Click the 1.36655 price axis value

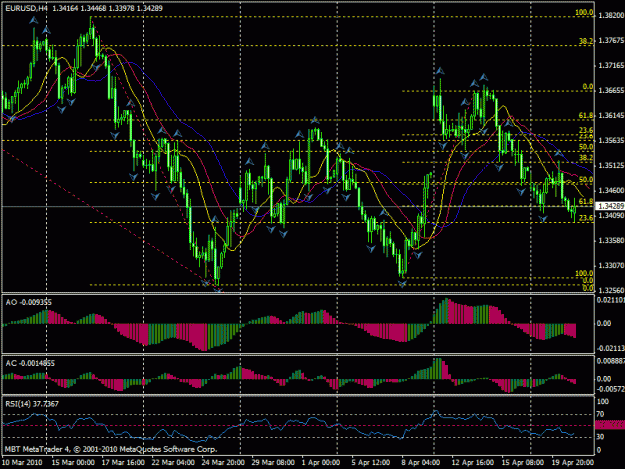pos(611,90)
